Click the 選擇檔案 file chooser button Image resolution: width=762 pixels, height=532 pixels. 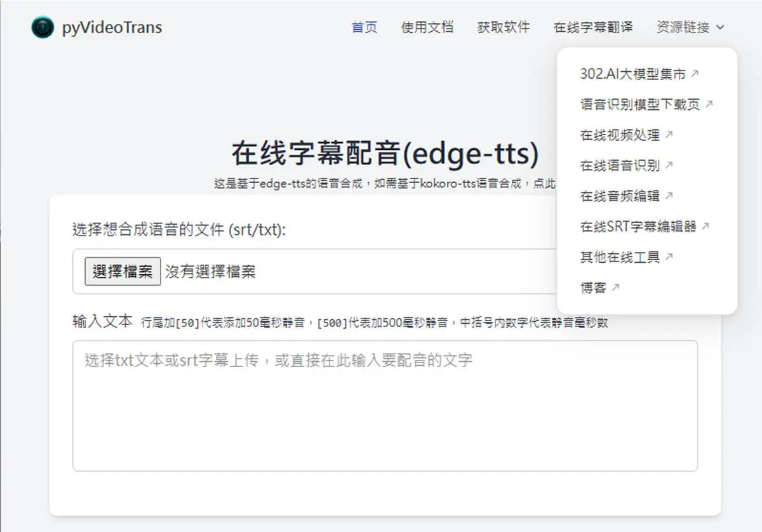[123, 272]
